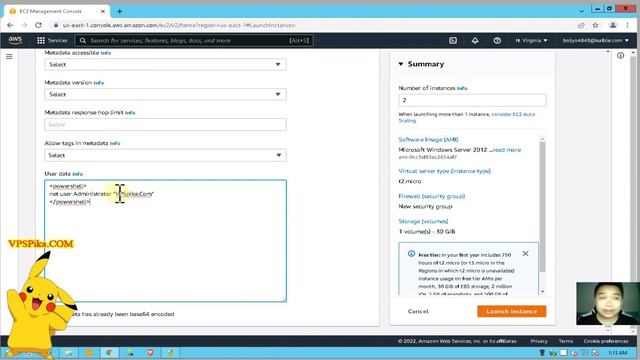Open the Privacy footer link
Screen dimensions: 640x360
coord(539,341)
